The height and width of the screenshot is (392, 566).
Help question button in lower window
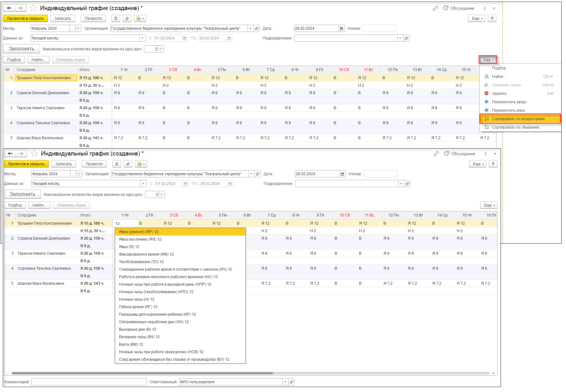click(493, 164)
